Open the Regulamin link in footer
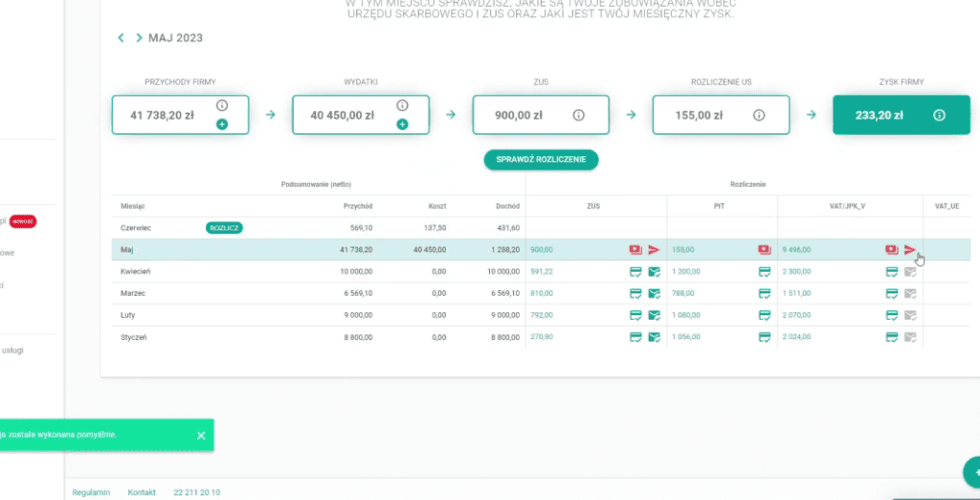980x500 pixels. point(91,491)
